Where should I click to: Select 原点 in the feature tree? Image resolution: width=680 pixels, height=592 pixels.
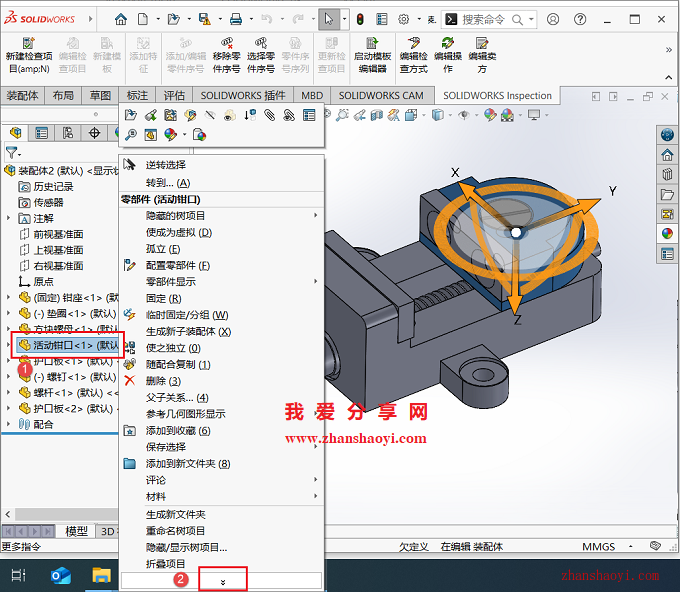pyautogui.click(x=43, y=281)
